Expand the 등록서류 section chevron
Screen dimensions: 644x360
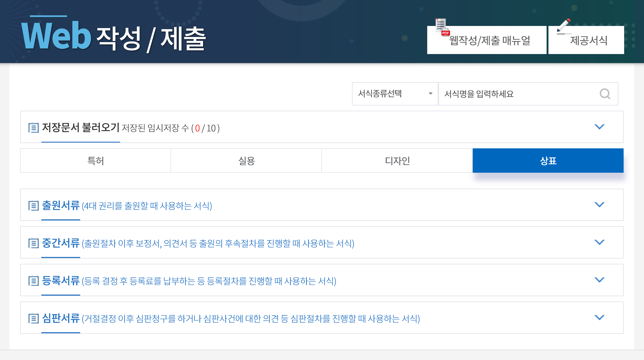(599, 280)
